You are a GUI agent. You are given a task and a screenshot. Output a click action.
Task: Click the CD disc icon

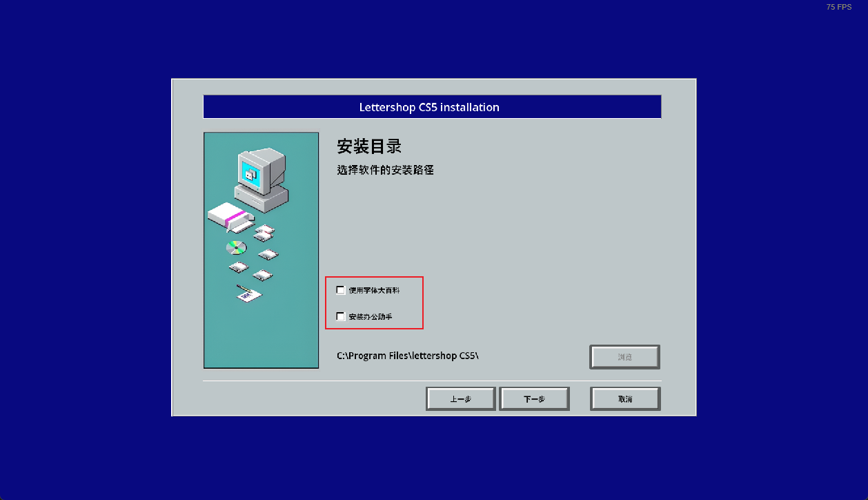tap(236, 247)
